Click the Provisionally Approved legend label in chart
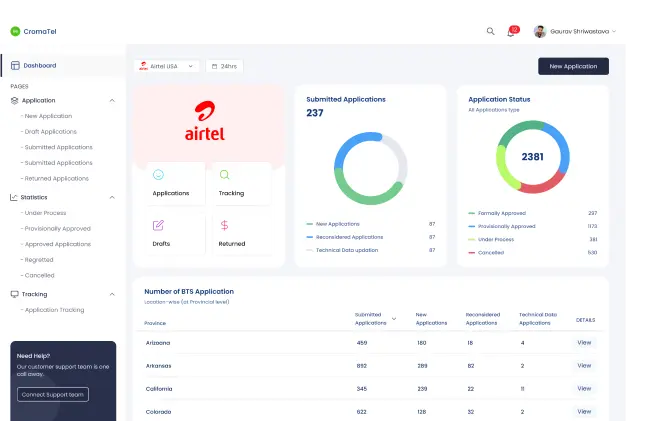The image size is (645, 421). click(507, 226)
